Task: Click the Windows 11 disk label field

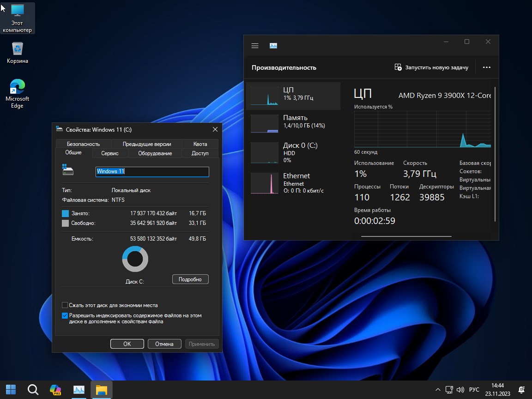Action: pyautogui.click(x=152, y=171)
